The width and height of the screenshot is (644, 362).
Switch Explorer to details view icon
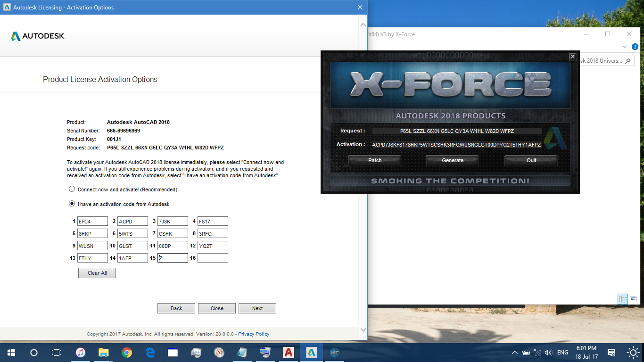tap(623, 299)
